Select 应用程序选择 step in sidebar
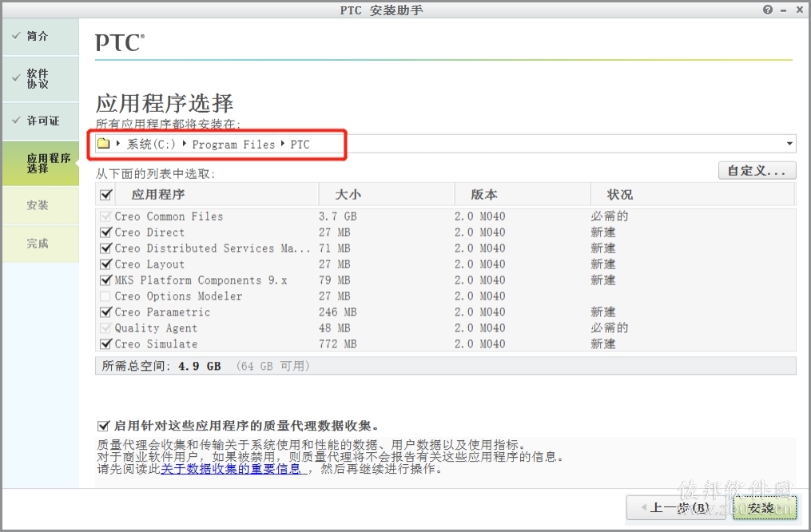Image resolution: width=811 pixels, height=532 pixels. (x=41, y=164)
